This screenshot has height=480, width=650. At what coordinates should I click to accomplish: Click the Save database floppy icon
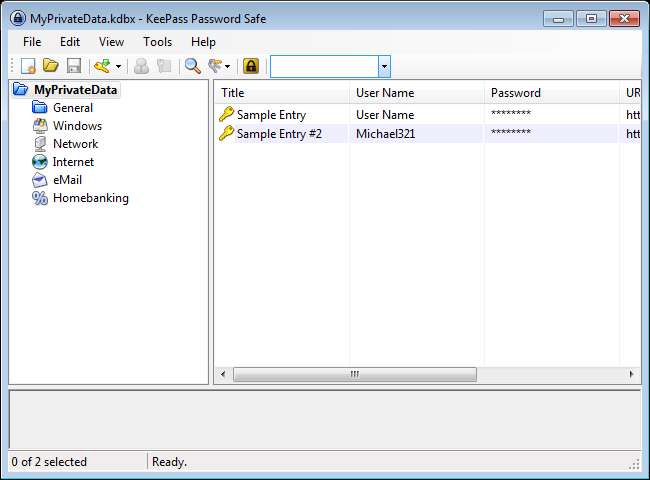[x=74, y=66]
